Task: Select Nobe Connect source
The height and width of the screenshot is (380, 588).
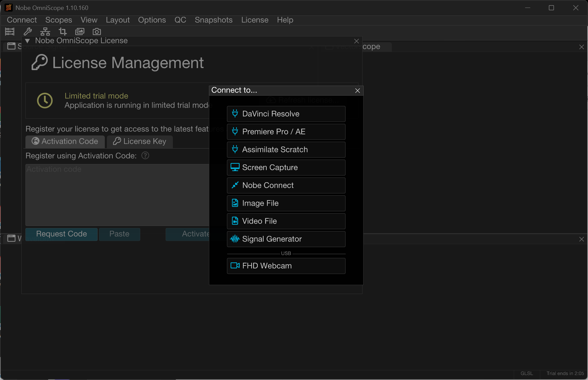Action: [286, 185]
